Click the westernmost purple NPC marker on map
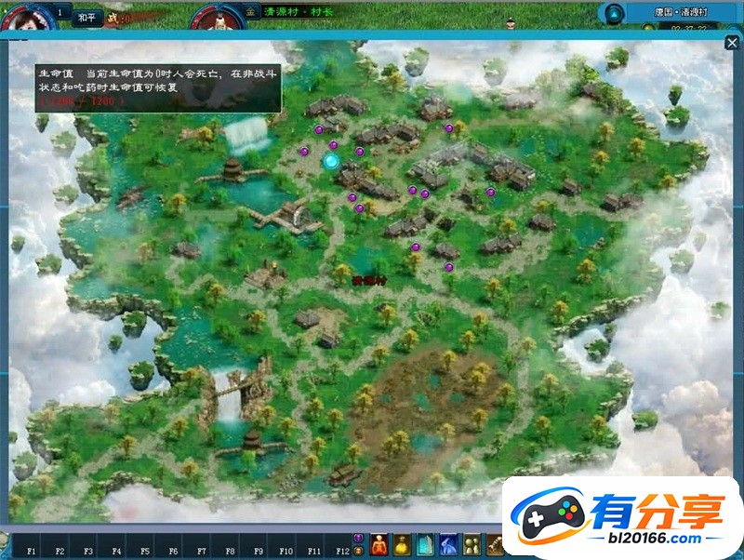744x560 pixels. tap(304, 152)
